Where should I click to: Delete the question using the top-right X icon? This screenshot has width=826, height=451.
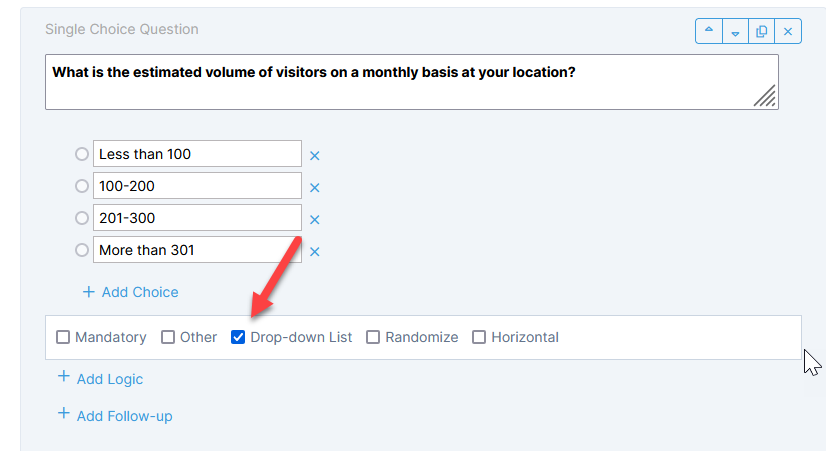788,32
